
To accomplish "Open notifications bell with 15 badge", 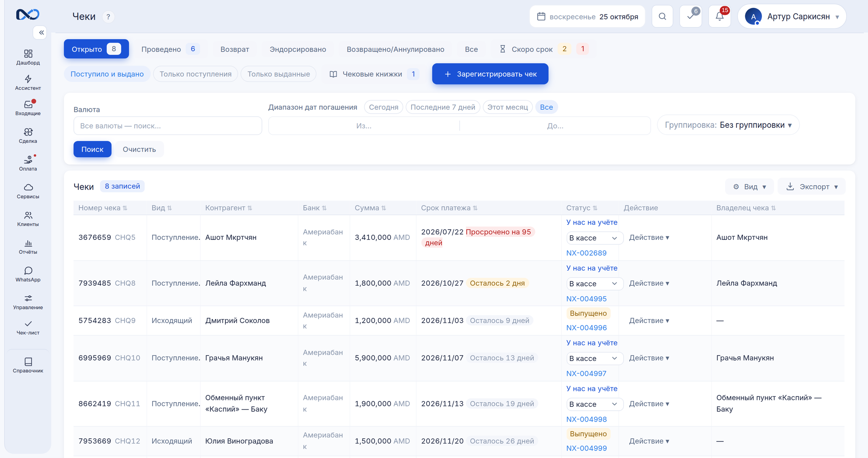I will click(x=720, y=17).
